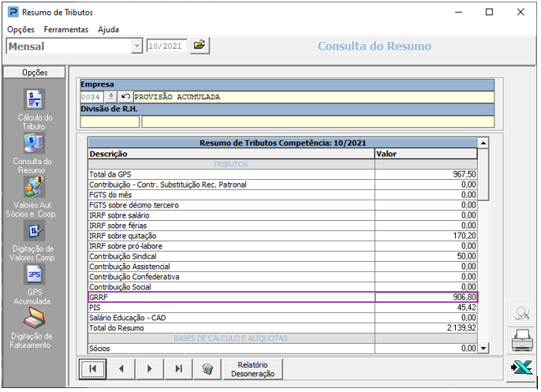
Task: Open the Opções menu
Action: coord(21,30)
